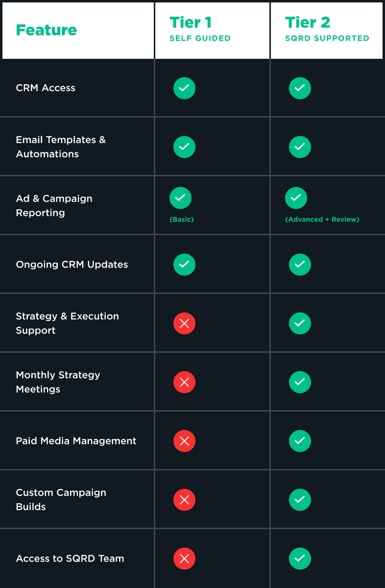385x588 pixels.
Task: Click red X for Monthly Strategy Meetings
Action: [184, 382]
